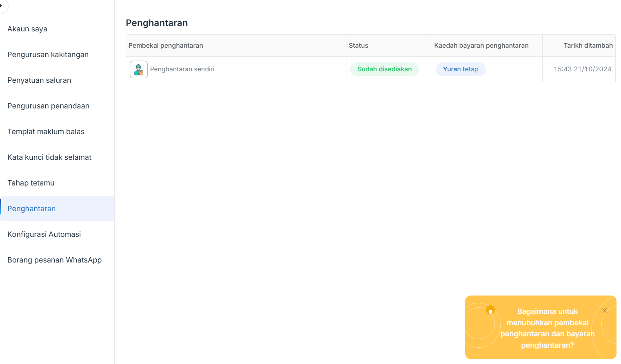Viewport: 621px width, 364px height.
Task: Select Pengurusan penandaan menu item
Action: point(48,106)
